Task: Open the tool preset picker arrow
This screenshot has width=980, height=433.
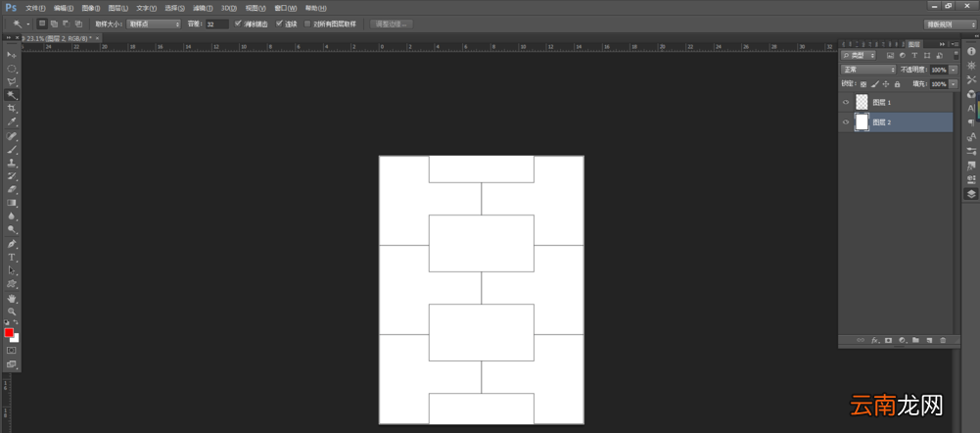Action: 27,24
